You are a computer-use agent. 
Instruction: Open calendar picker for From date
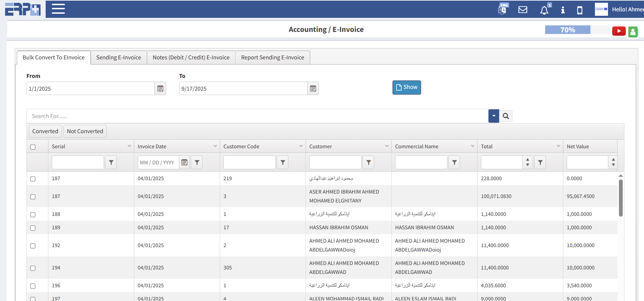[x=160, y=89]
